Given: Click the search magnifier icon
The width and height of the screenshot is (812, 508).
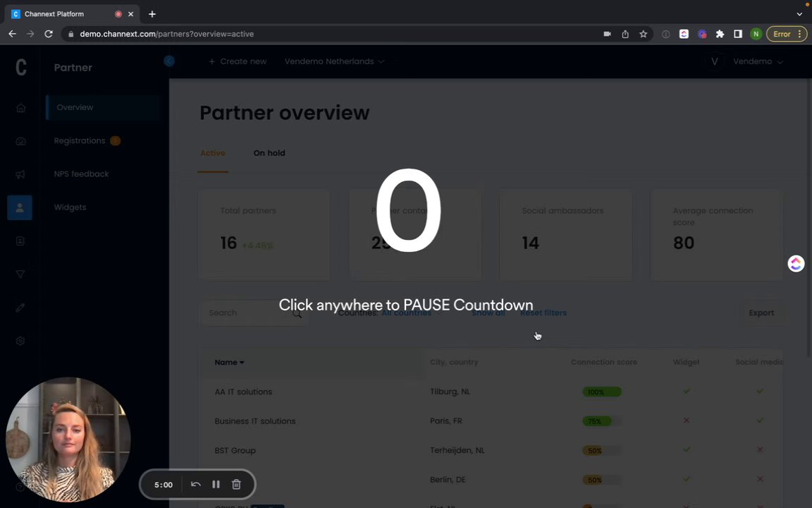Looking at the screenshot, I should 297,313.
